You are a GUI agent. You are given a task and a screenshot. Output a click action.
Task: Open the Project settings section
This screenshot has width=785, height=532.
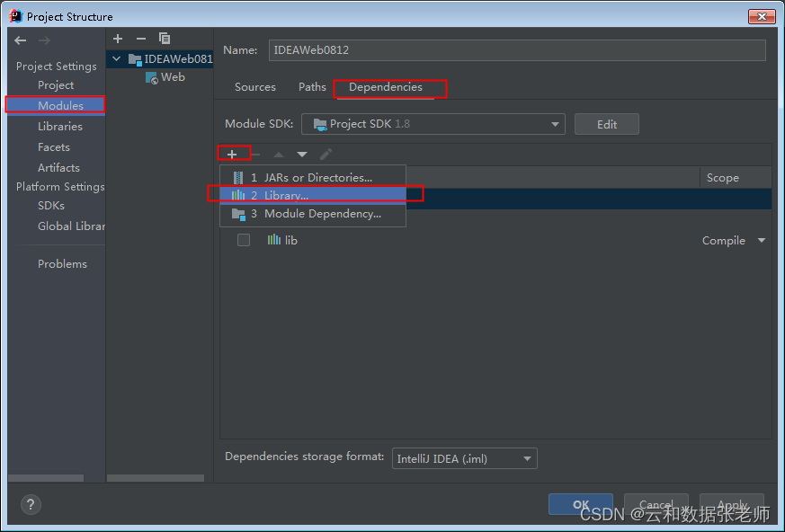pyautogui.click(x=56, y=85)
